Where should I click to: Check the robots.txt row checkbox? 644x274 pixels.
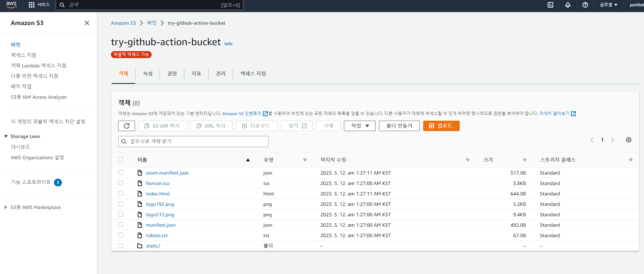(121, 235)
